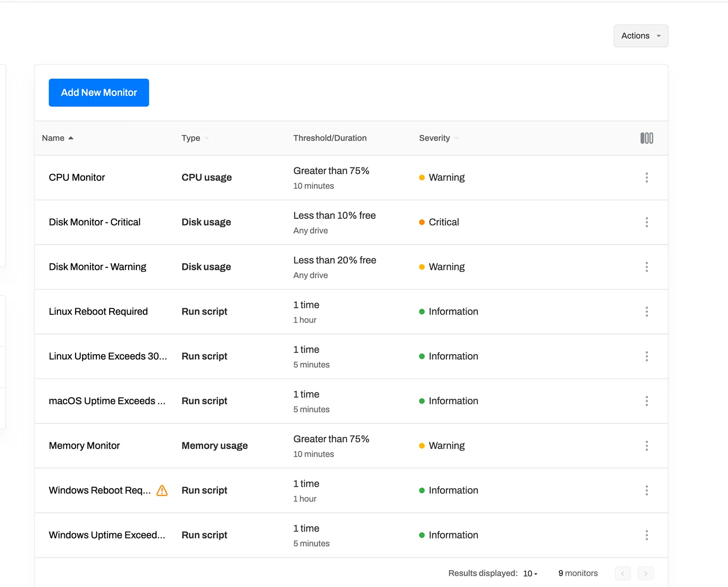Open row menu for Memory Monitor
728x587 pixels.
click(646, 446)
